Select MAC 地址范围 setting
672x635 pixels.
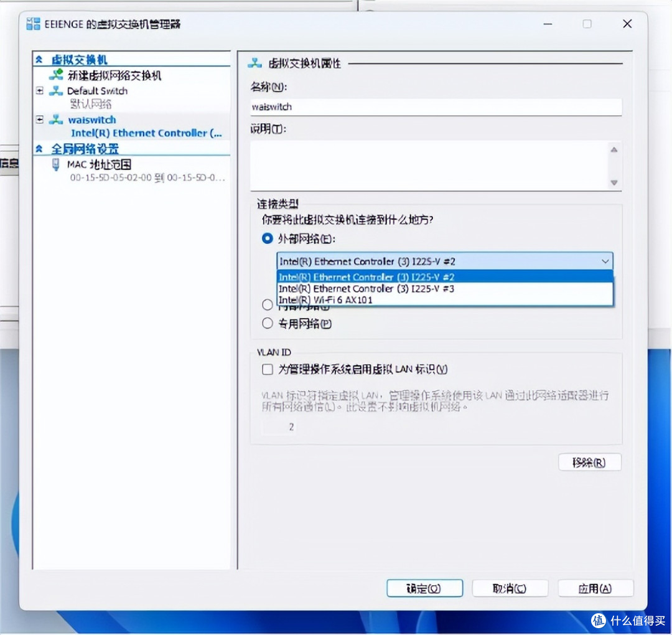click(x=99, y=164)
